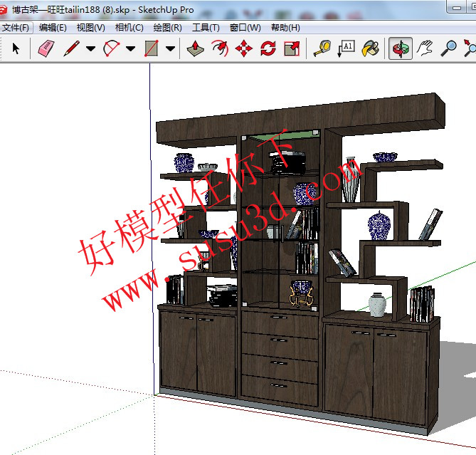This screenshot has width=476, height=455.
Task: Pick the pink Eraser tool
Action: coord(46,48)
